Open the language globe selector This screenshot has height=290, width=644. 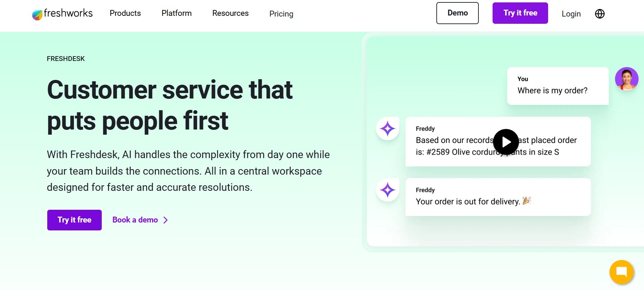pyautogui.click(x=600, y=14)
